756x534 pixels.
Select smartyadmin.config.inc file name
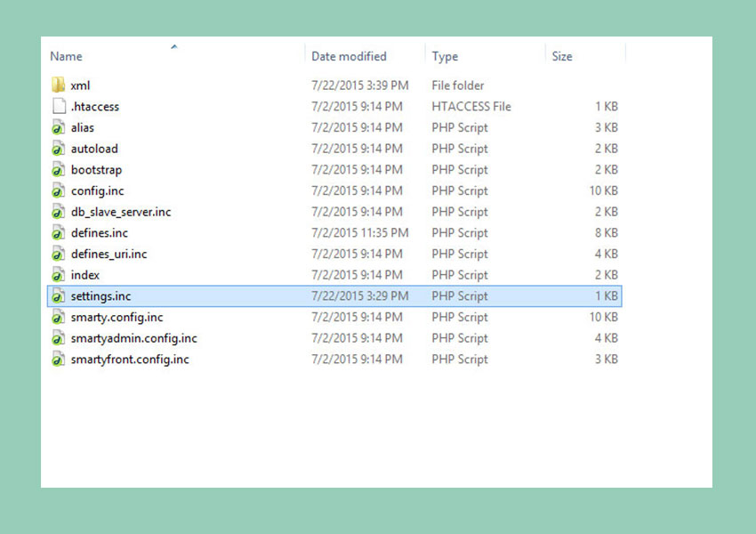click(x=134, y=338)
